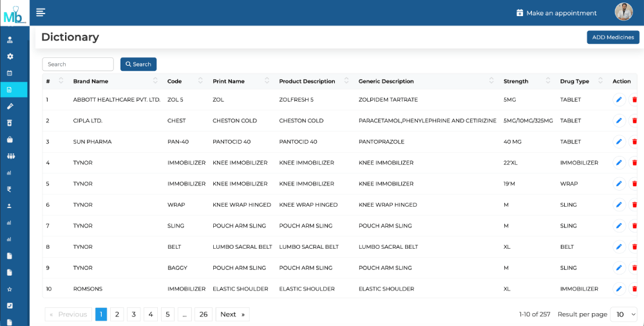Click the ROMSONS brand name cell
The height and width of the screenshot is (326, 644).
pos(88,289)
